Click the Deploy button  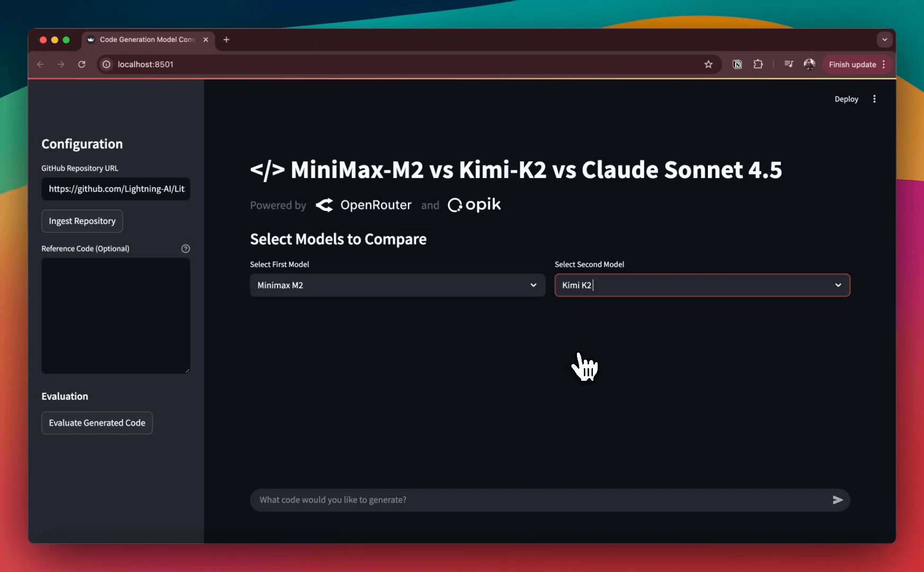[x=846, y=99]
